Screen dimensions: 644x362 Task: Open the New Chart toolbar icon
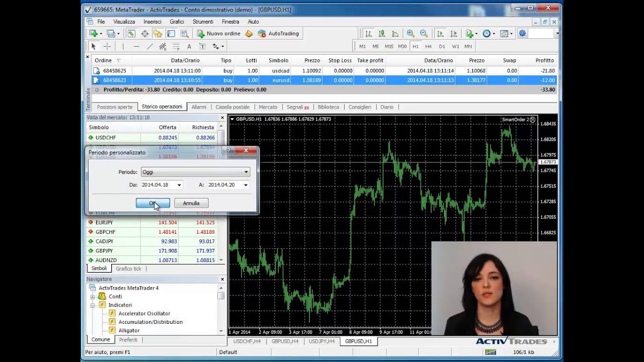click(x=95, y=34)
